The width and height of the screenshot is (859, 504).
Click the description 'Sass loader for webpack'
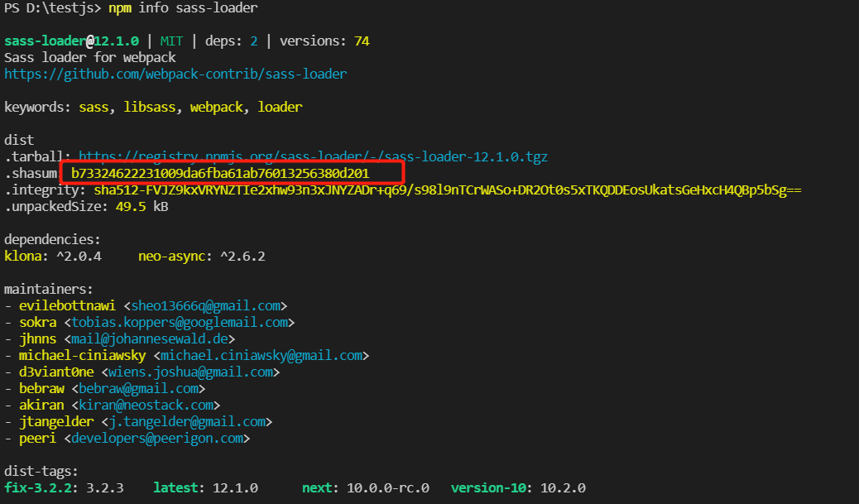click(x=90, y=58)
